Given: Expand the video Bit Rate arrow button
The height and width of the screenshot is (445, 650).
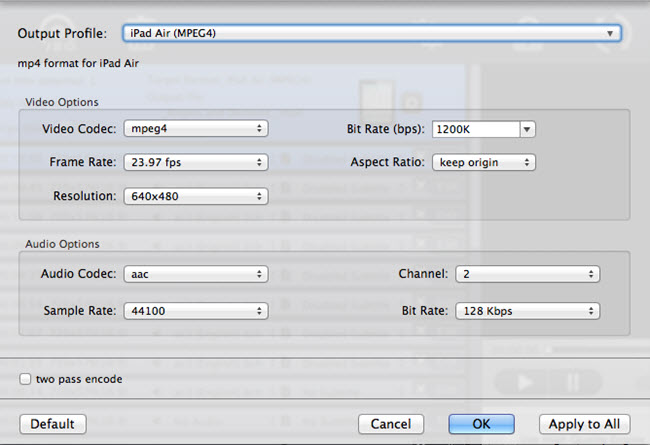Looking at the screenshot, I should coord(527,129).
